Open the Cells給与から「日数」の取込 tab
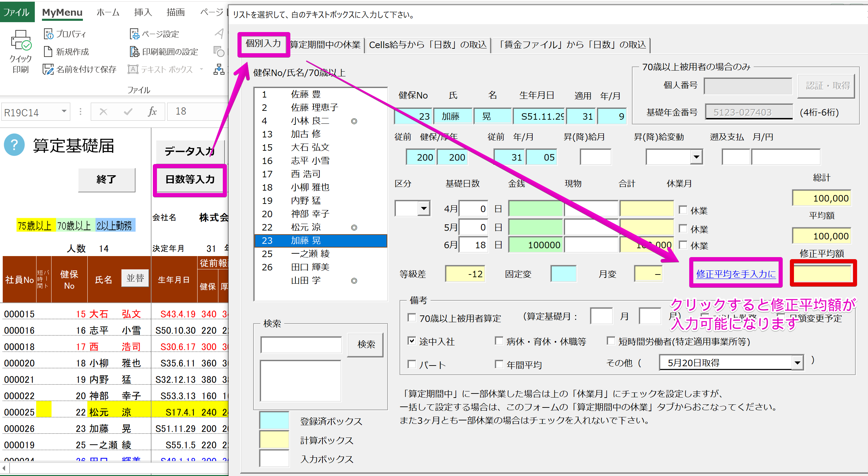 (x=428, y=45)
